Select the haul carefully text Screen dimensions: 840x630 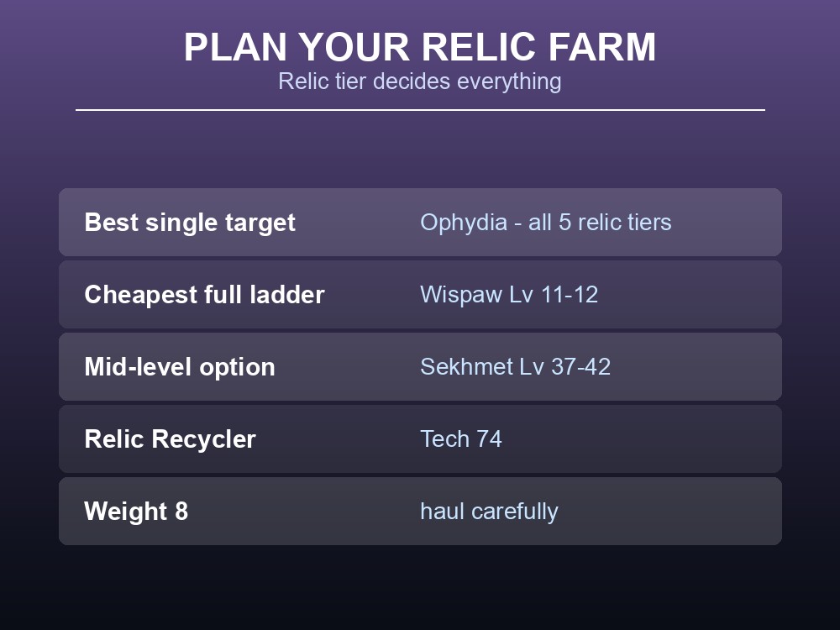489,512
